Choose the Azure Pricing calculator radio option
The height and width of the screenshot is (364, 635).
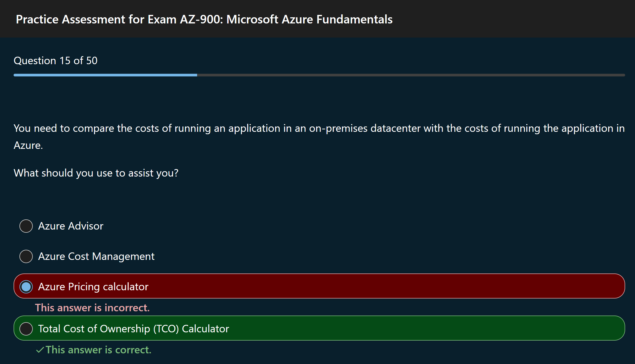[x=26, y=287]
